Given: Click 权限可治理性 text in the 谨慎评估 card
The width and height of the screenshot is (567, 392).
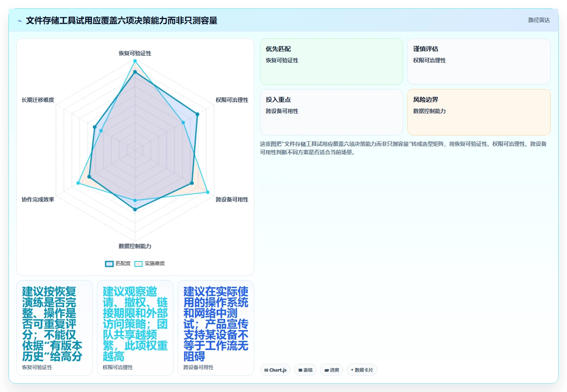Looking at the screenshot, I should [x=429, y=60].
